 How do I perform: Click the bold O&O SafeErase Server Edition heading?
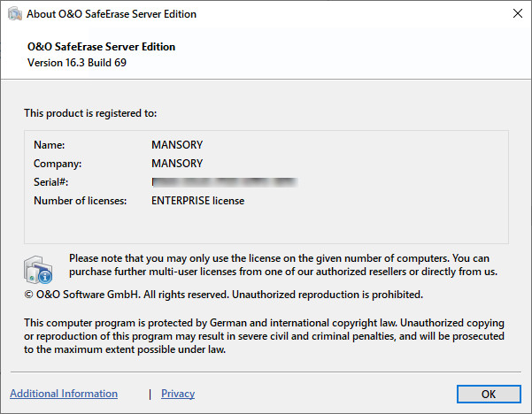pos(102,47)
